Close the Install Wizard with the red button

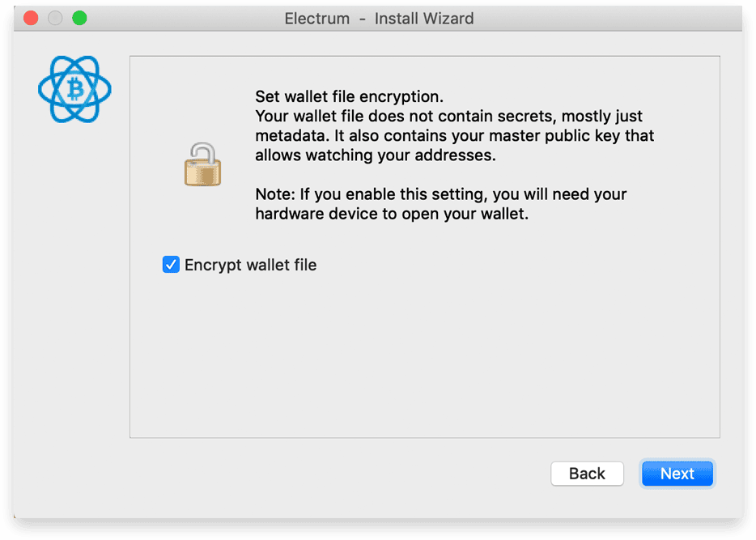click(31, 19)
